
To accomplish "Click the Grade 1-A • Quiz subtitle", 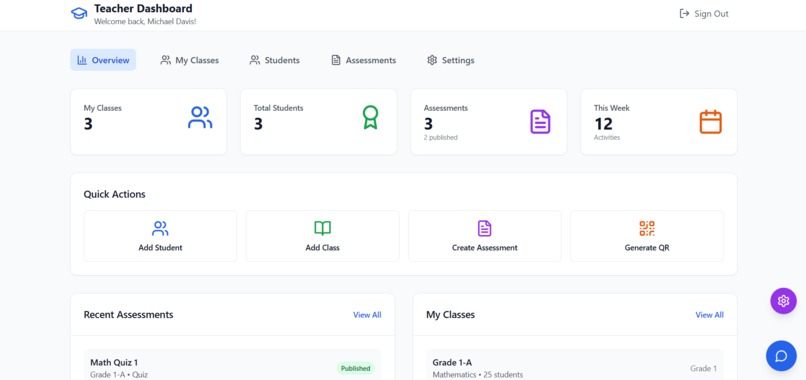I will point(119,374).
